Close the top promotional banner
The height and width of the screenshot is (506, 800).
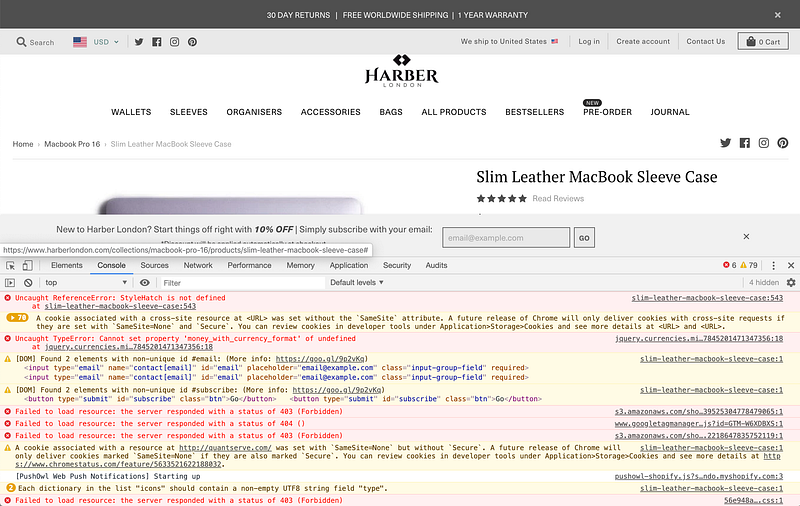778,15
